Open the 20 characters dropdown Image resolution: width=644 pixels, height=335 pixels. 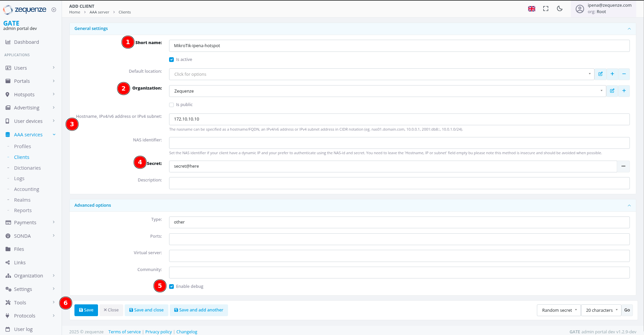(x=601, y=310)
